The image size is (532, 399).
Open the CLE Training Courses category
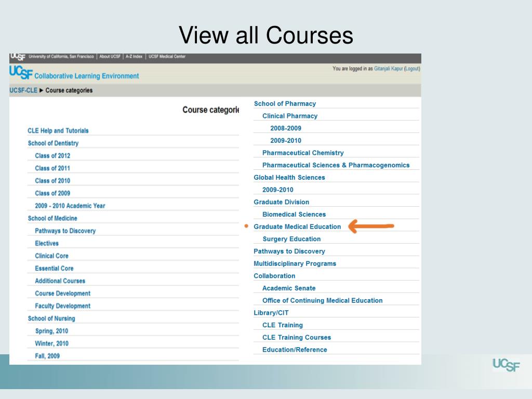point(297,338)
